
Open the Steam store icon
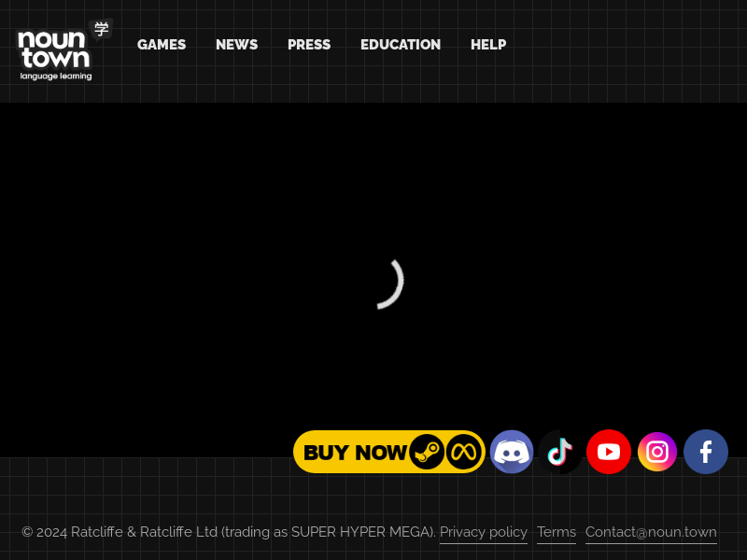coord(427,453)
